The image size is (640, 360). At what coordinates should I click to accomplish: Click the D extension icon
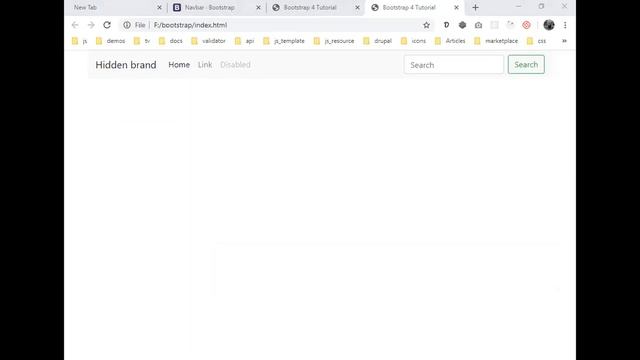[x=446, y=25]
